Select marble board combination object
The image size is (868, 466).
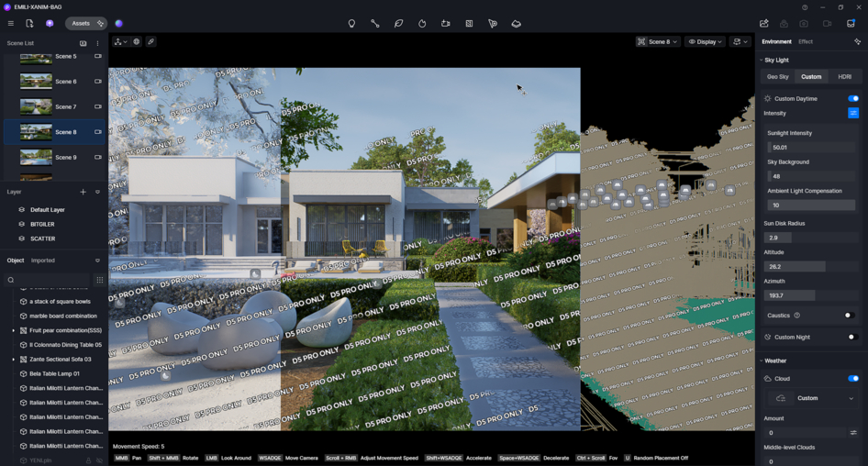62,316
